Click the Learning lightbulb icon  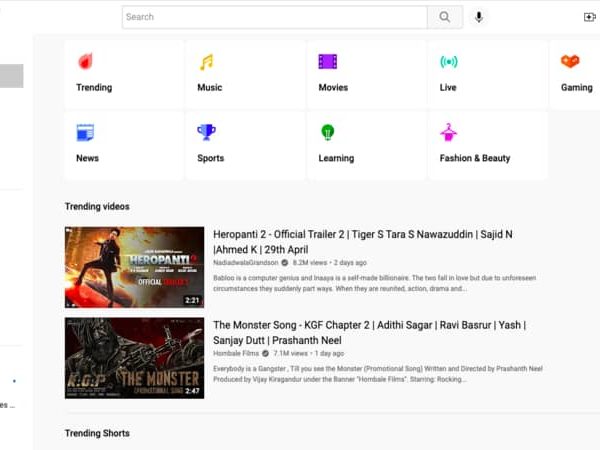(328, 132)
